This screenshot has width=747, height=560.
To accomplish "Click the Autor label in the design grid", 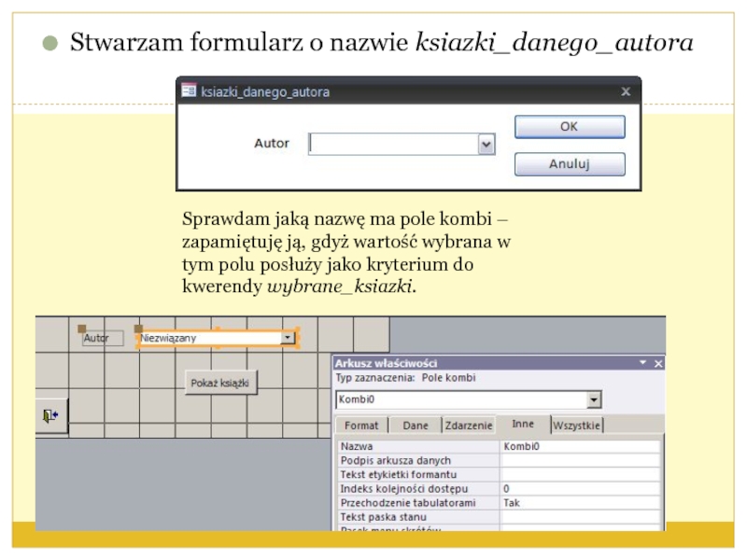I will 96,339.
